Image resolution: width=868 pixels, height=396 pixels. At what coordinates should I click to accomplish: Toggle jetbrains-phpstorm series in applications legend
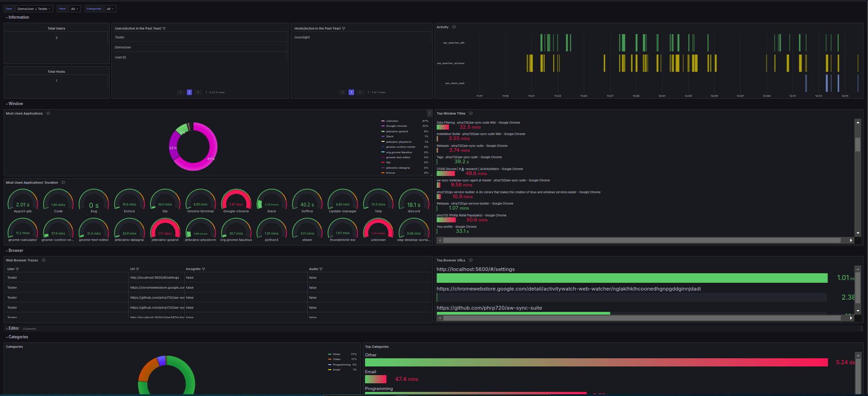coord(398,142)
